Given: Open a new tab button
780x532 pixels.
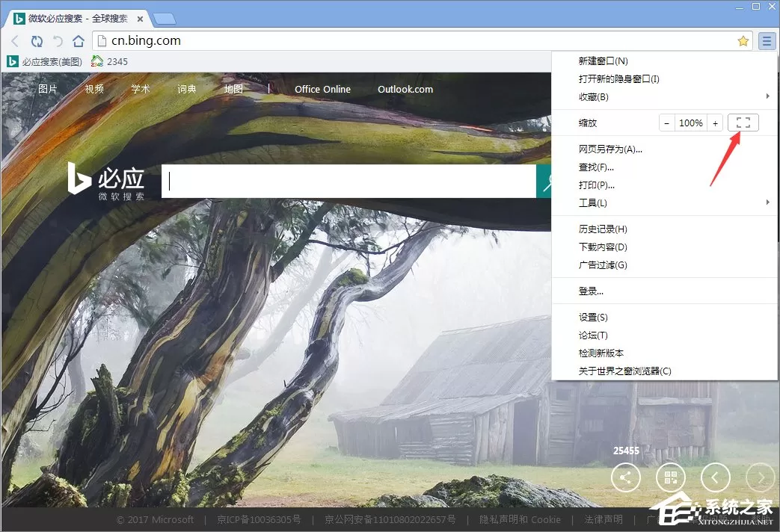Looking at the screenshot, I should [x=165, y=19].
